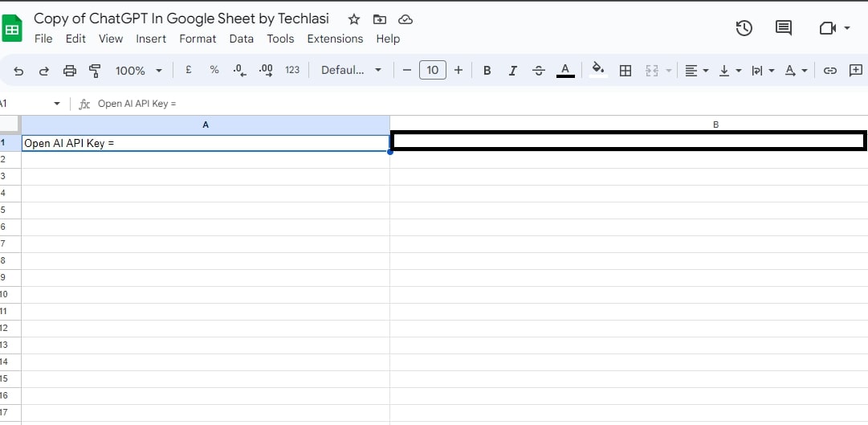Check the cloud document status icon
This screenshot has width=868, height=425.
click(x=405, y=19)
